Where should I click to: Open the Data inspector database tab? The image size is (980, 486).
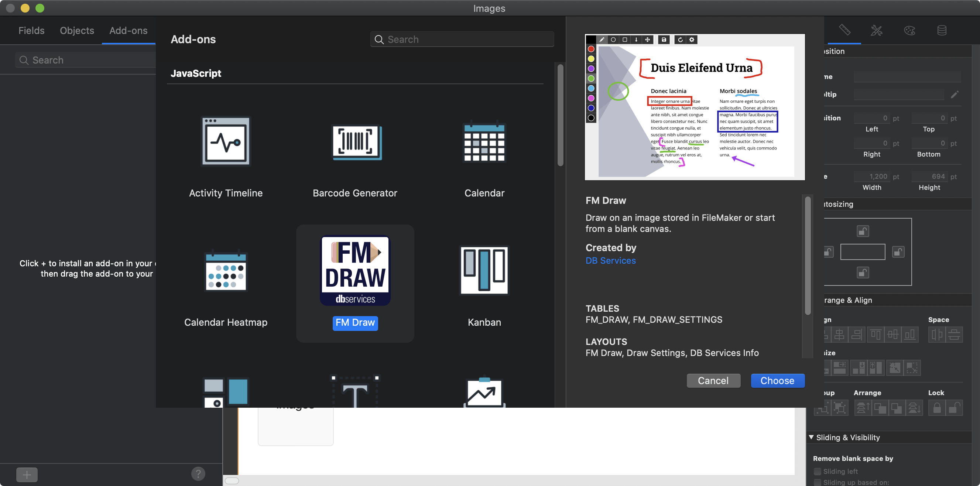942,30
